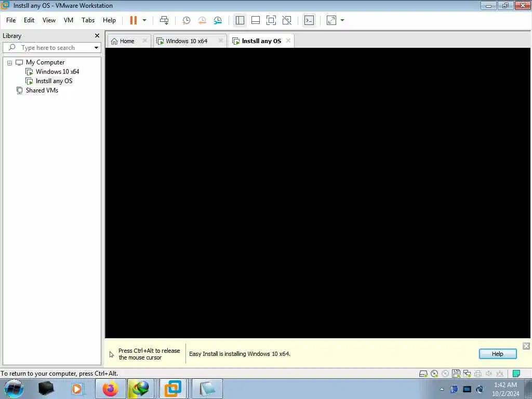Select the Instsll any OS tab
This screenshot has width=532, height=399.
pos(261,41)
